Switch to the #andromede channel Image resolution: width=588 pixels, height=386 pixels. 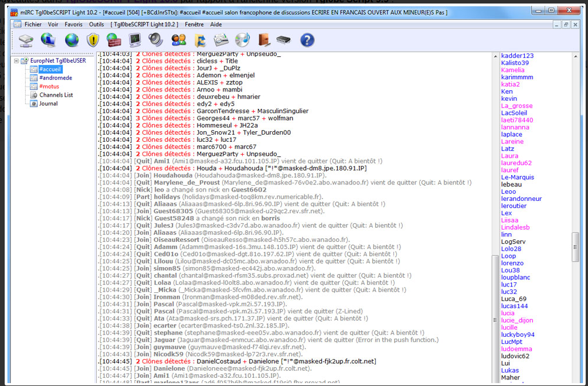tap(56, 78)
